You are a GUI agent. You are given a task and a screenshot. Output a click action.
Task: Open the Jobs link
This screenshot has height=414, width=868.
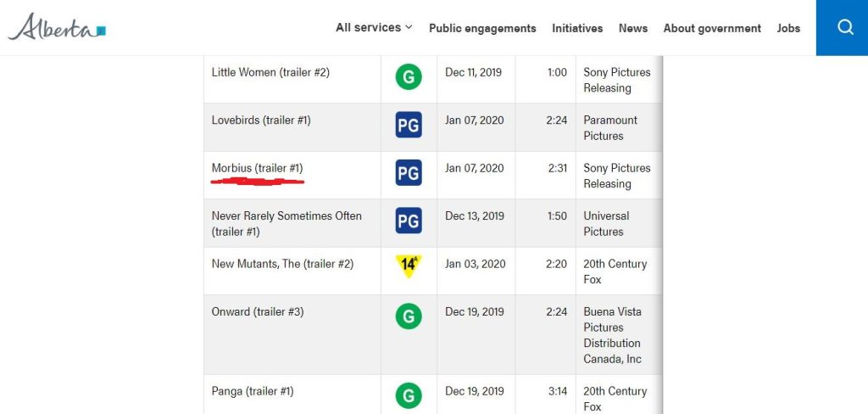788,28
